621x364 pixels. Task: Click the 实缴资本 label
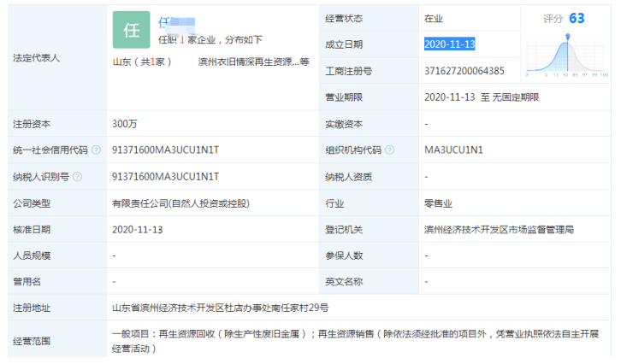(344, 124)
